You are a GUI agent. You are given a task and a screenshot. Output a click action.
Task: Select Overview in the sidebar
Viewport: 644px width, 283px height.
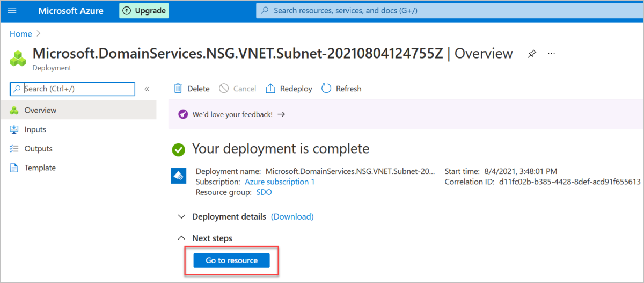(78, 110)
